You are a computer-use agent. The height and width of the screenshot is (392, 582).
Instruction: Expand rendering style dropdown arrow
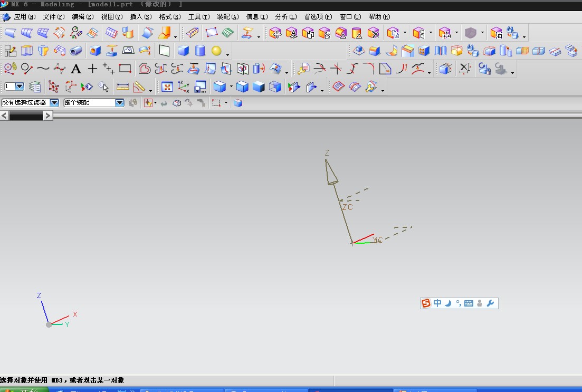231,87
